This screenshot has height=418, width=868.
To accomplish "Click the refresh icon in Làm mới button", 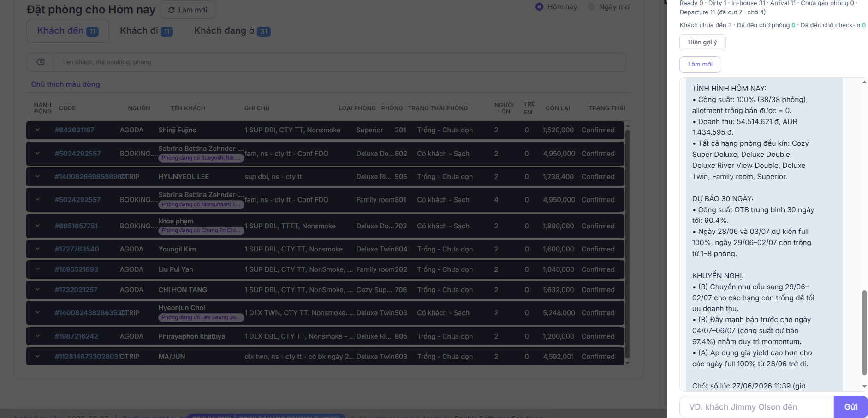I will [x=172, y=10].
